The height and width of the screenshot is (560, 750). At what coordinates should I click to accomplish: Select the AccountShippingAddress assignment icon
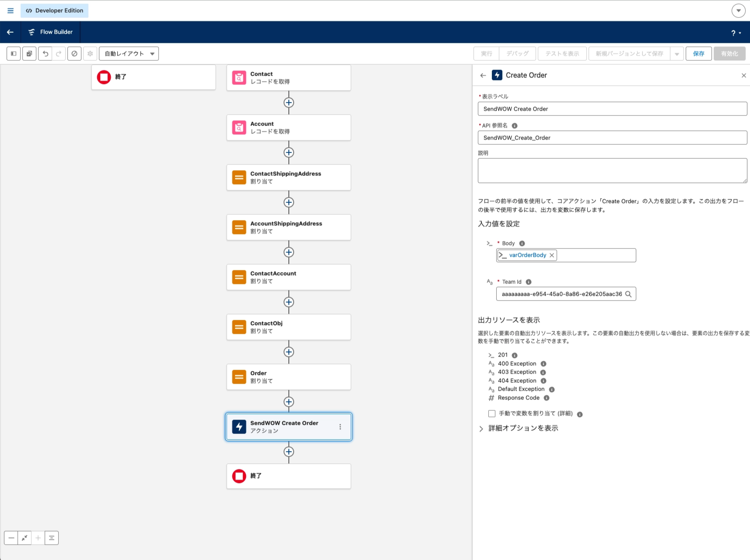(239, 227)
